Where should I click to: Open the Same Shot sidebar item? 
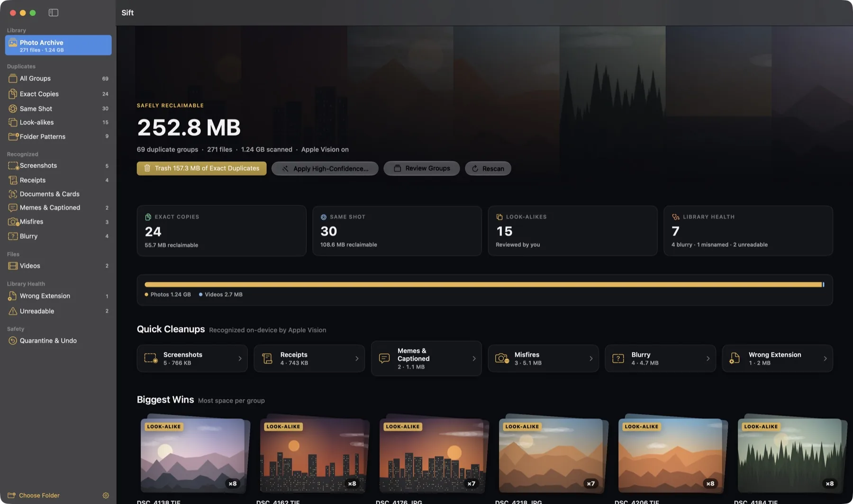point(58,108)
